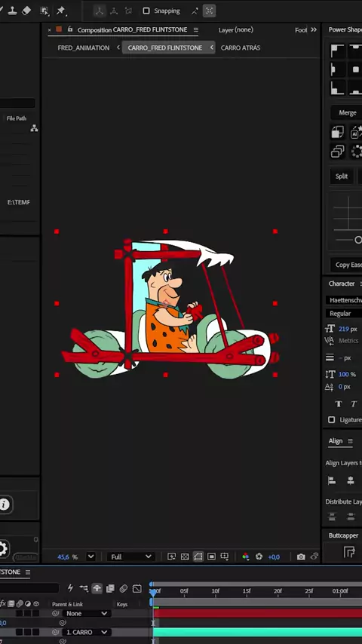Open the Haettenschweiler font family dropdown

pyautogui.click(x=343, y=300)
